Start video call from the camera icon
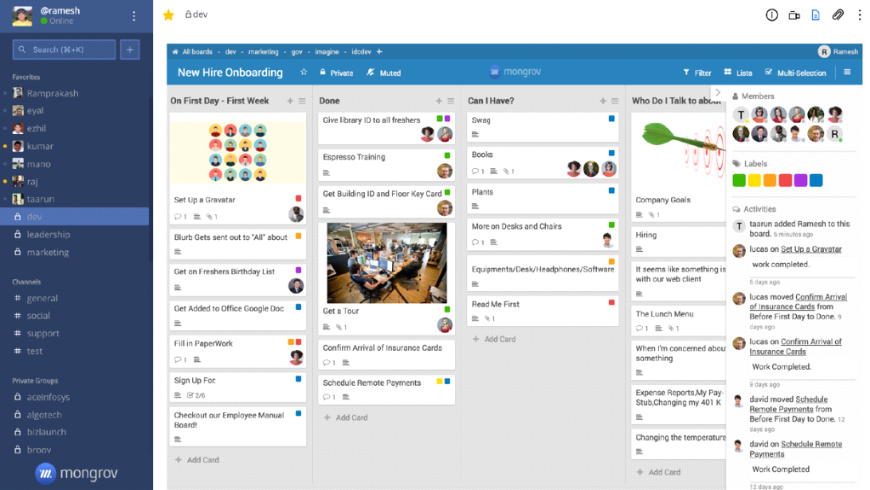Viewport: 870px width, 490px height. click(x=794, y=15)
